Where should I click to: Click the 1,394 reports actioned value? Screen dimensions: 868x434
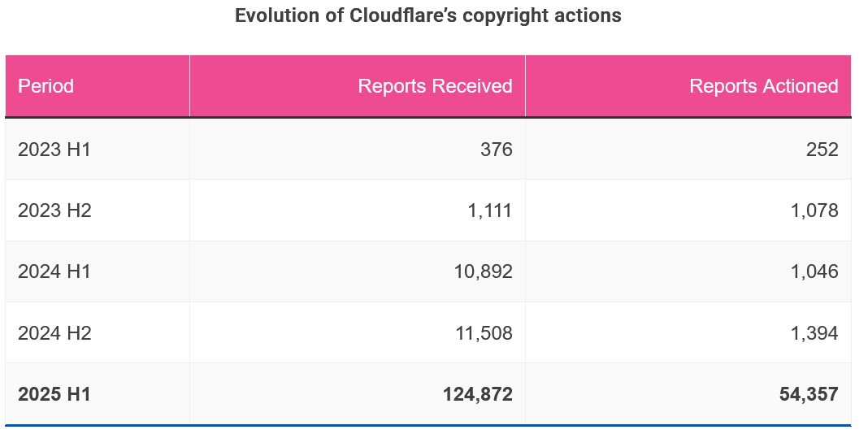tap(814, 332)
